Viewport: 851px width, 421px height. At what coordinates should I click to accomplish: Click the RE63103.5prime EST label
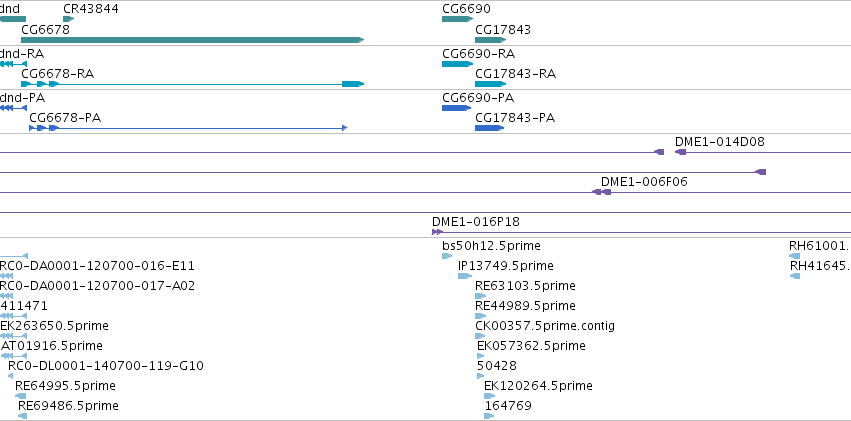coord(525,286)
